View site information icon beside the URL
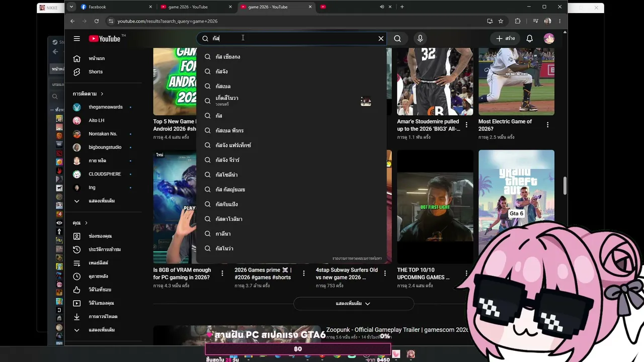Screen dimensions: 644x362 111,21
